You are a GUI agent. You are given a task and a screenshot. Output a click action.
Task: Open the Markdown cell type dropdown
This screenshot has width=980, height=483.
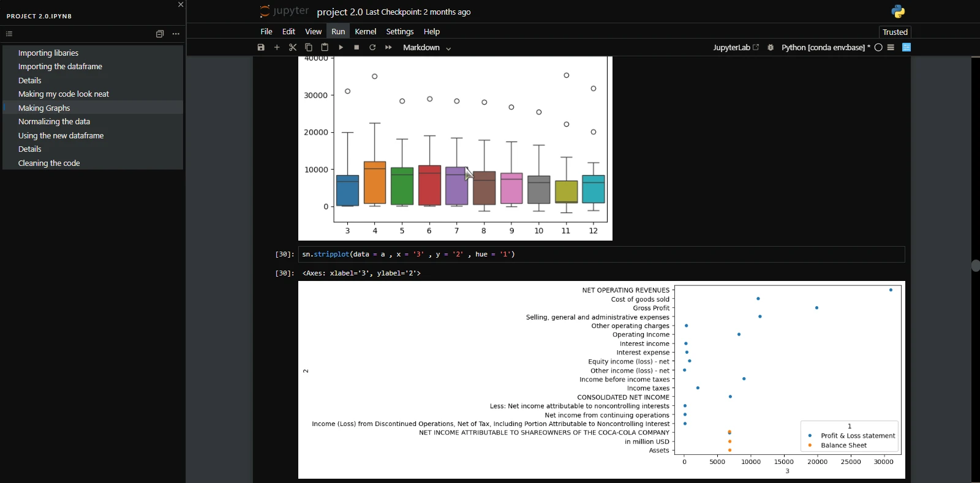[x=427, y=48]
